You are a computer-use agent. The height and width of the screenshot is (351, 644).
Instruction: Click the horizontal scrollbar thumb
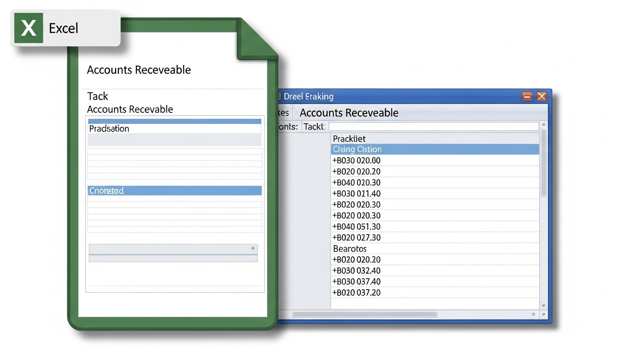pyautogui.click(x=365, y=314)
